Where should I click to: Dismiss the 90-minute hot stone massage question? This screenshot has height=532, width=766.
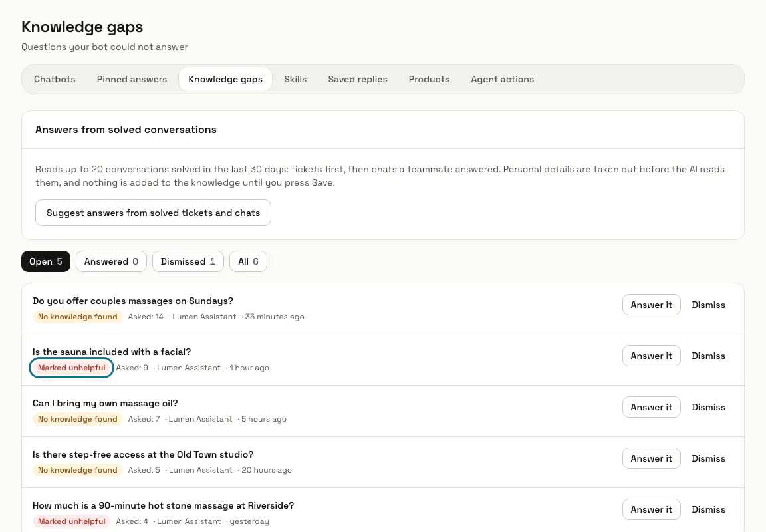tap(708, 509)
